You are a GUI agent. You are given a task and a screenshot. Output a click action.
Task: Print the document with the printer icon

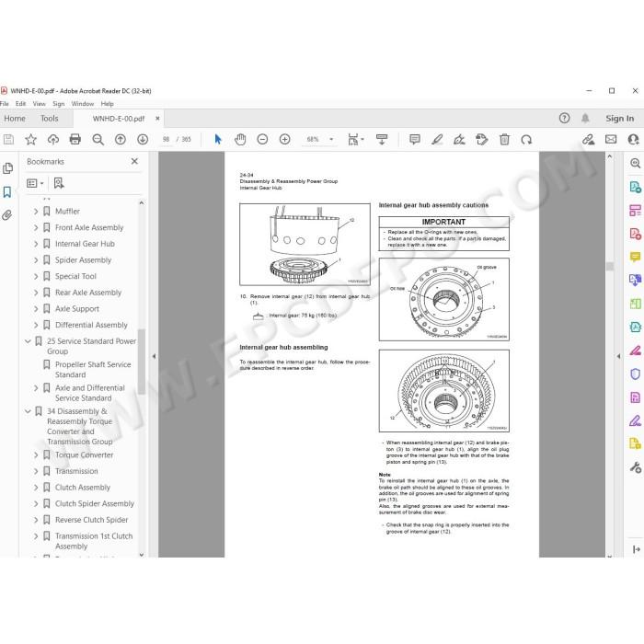pos(75,140)
